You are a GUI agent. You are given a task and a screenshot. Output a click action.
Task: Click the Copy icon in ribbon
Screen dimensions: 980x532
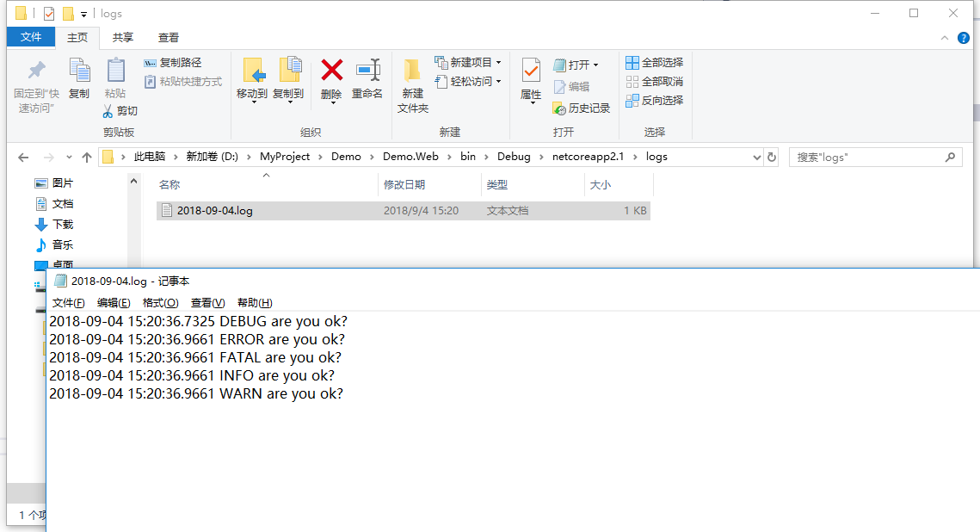point(79,70)
